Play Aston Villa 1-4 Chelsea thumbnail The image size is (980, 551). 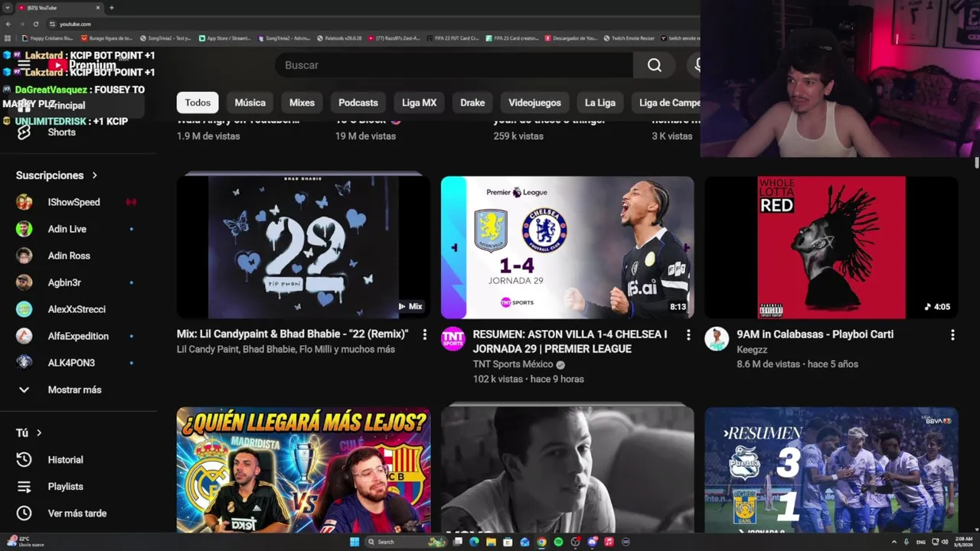[x=567, y=247]
